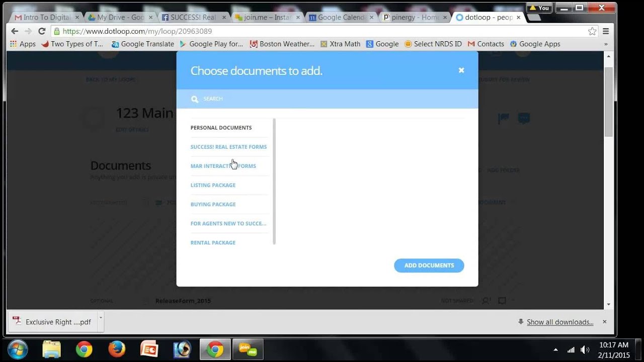Switch to Google Calendar tab
Viewport: 644px width, 362px height.
tap(340, 17)
